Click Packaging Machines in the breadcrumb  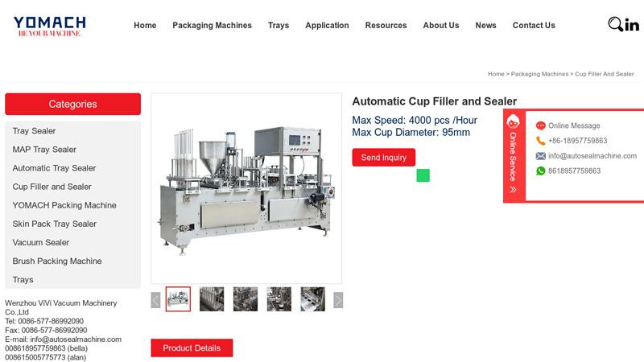pos(539,74)
